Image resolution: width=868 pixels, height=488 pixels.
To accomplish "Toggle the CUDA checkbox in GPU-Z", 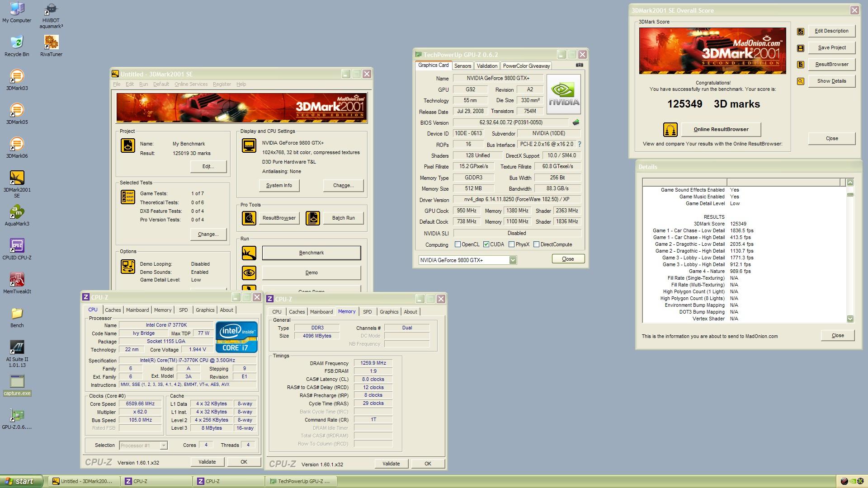I will coord(486,244).
